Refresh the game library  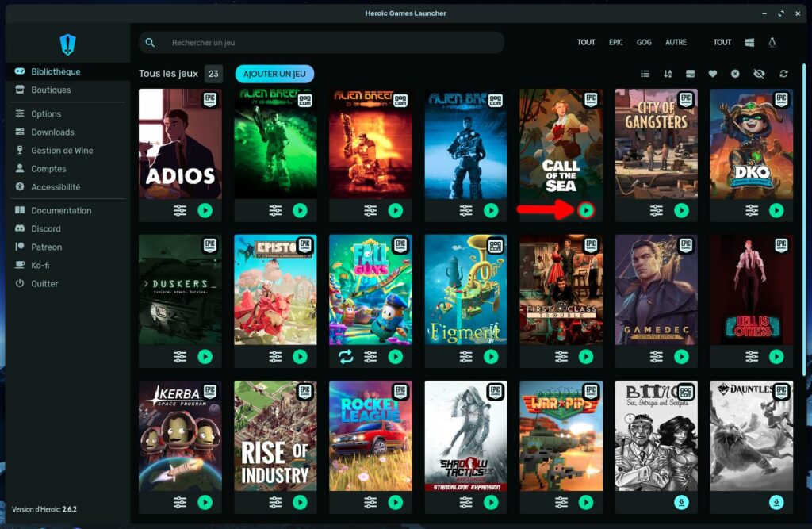coord(783,74)
